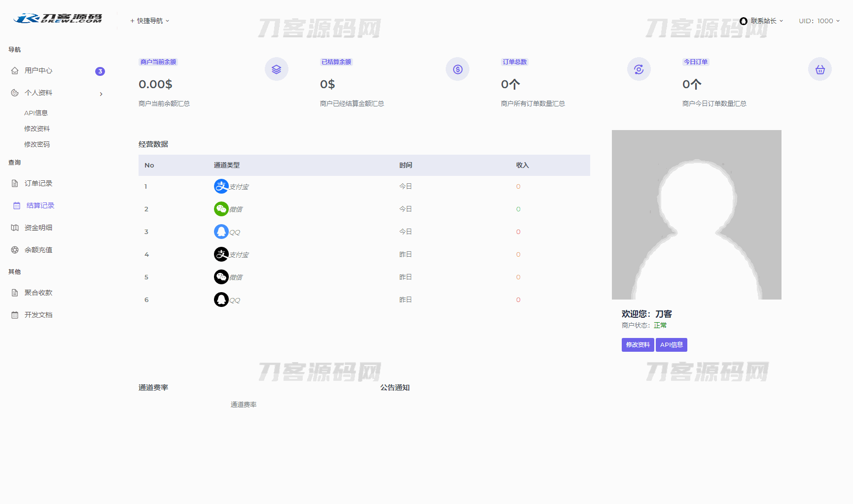The width and height of the screenshot is (853, 504).
Task: Click the green WeChat icon in row 2
Action: 221,209
